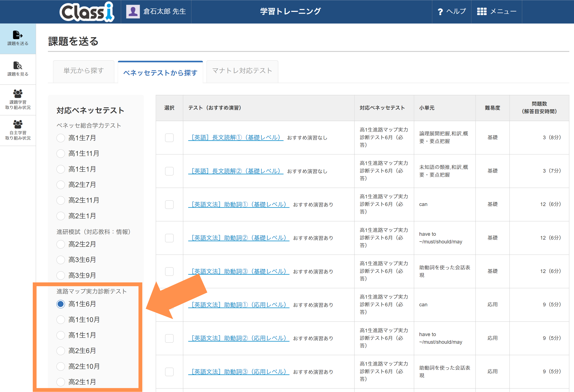Open the 長文読解②（基礎レベル） link
Image resolution: width=574 pixels, height=392 pixels.
[236, 171]
